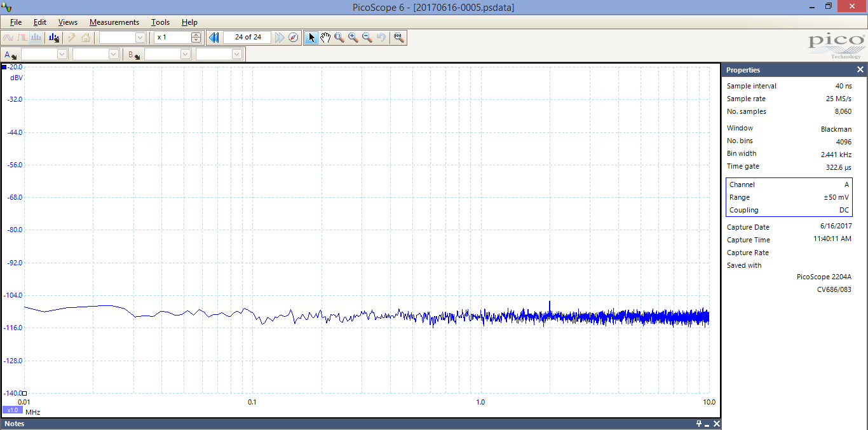Image resolution: width=868 pixels, height=430 pixels.
Task: Click the blue channel A axis marker at -20.0
Action: point(4,67)
